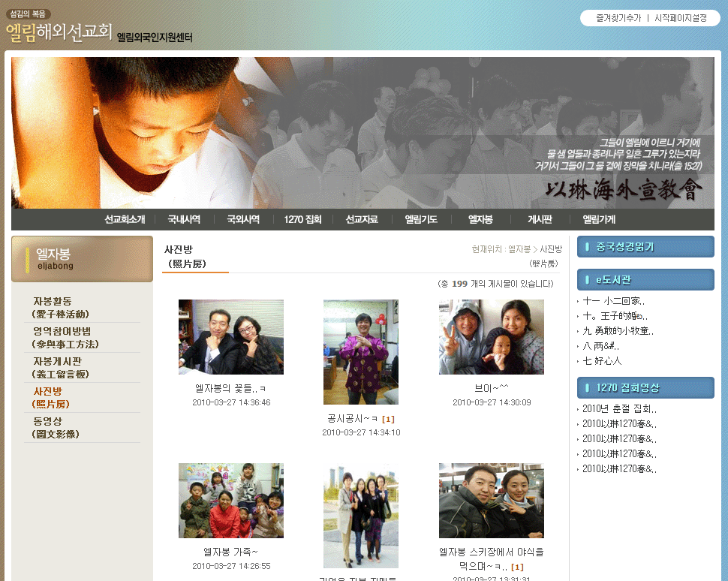The width and height of the screenshot is (728, 581).
Task: Open the 엘림기도 menu
Action: pos(421,219)
